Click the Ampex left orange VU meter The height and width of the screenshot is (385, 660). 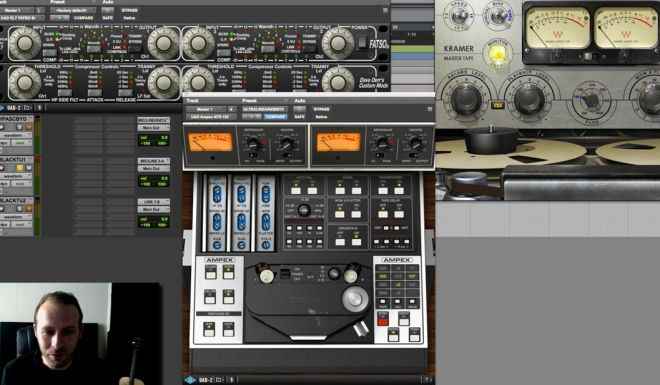point(210,142)
